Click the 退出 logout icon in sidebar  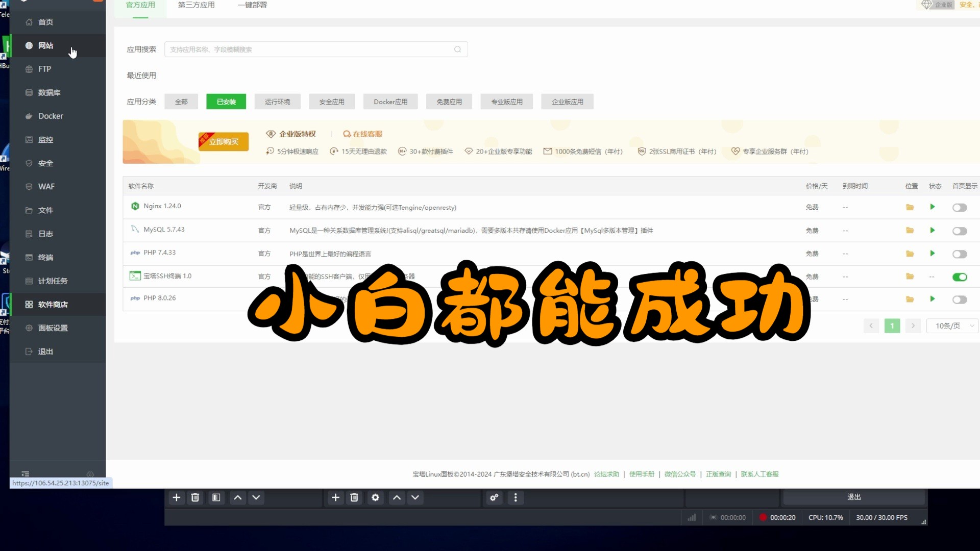29,351
